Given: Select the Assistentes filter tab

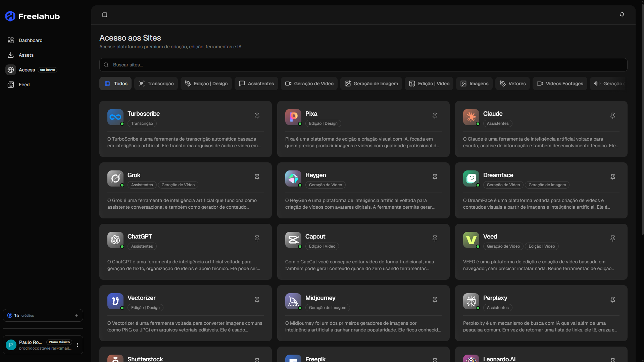Looking at the screenshot, I should click(x=256, y=83).
